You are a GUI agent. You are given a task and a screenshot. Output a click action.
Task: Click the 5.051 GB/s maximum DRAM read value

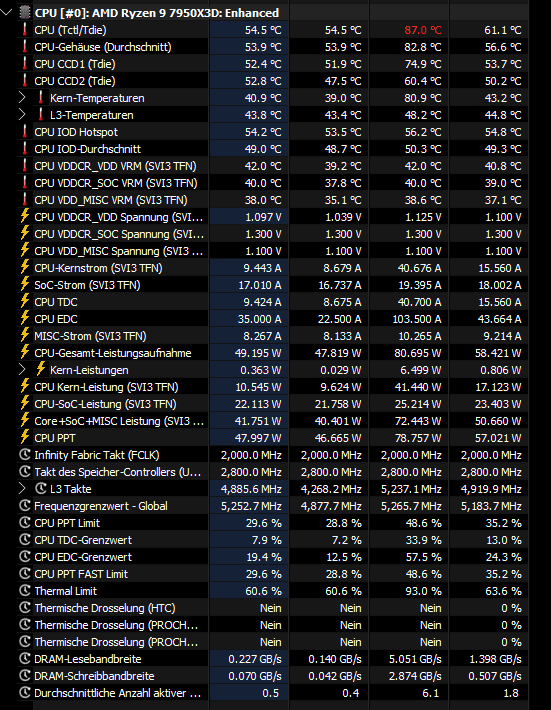tap(415, 659)
